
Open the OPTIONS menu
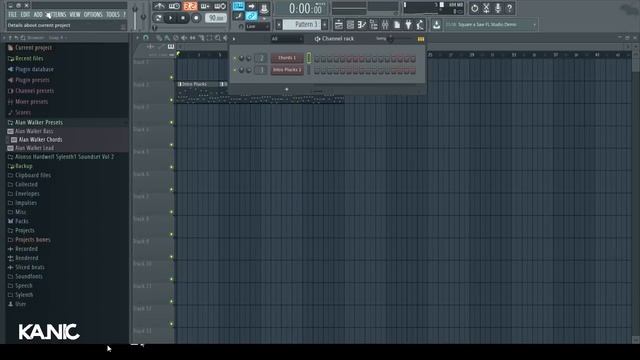[93, 15]
